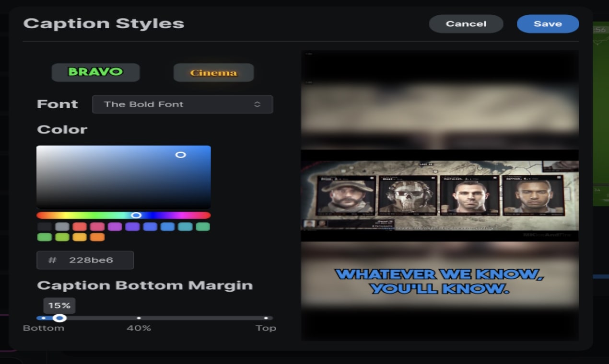Pick the dark gray color swatch
This screenshot has height=364, width=609.
(x=45, y=227)
